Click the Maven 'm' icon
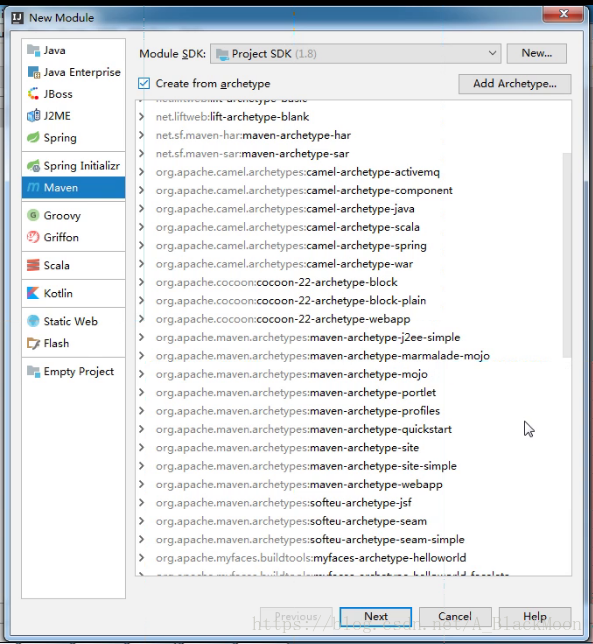This screenshot has width=593, height=644. click(33, 188)
